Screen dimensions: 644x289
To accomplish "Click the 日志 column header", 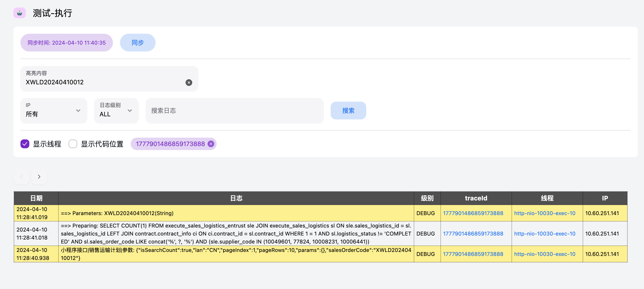I will pos(236,198).
